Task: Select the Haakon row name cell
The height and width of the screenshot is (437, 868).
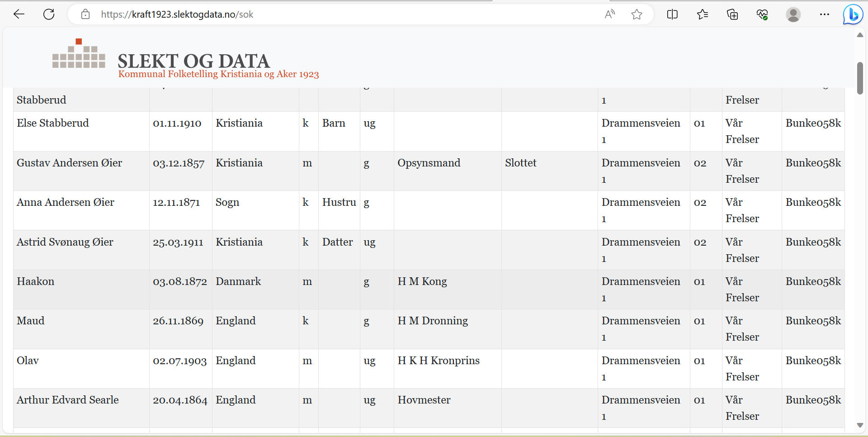Action: (36, 281)
